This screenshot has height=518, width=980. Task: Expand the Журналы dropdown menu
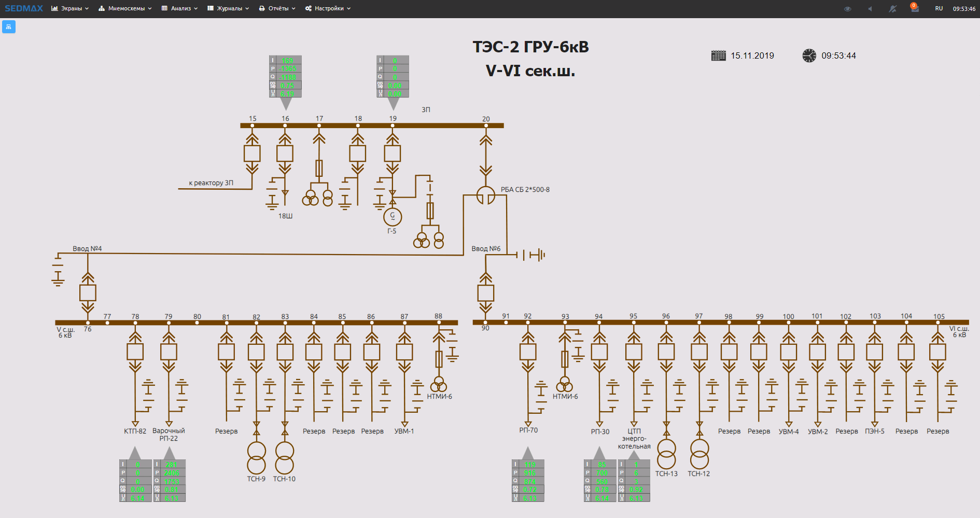[x=228, y=9]
